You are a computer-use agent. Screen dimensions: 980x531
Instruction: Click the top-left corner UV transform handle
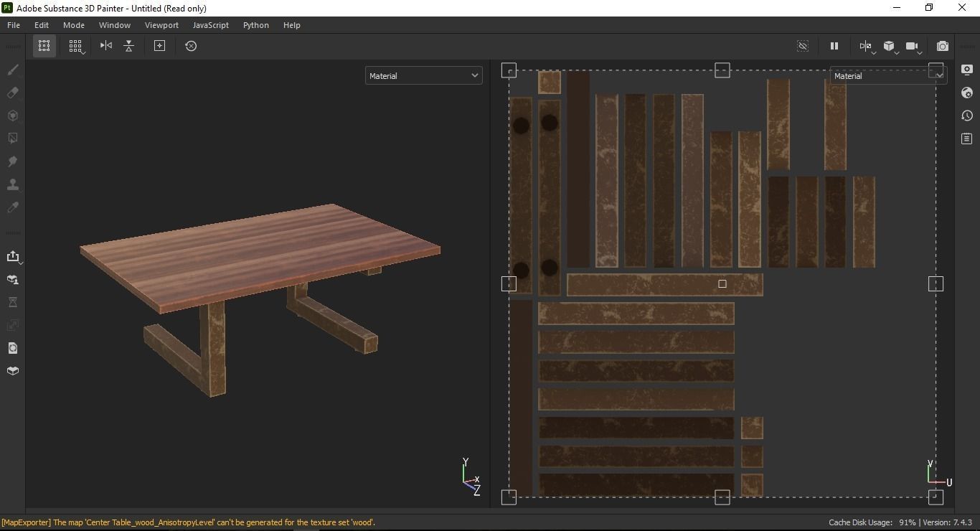pos(509,70)
